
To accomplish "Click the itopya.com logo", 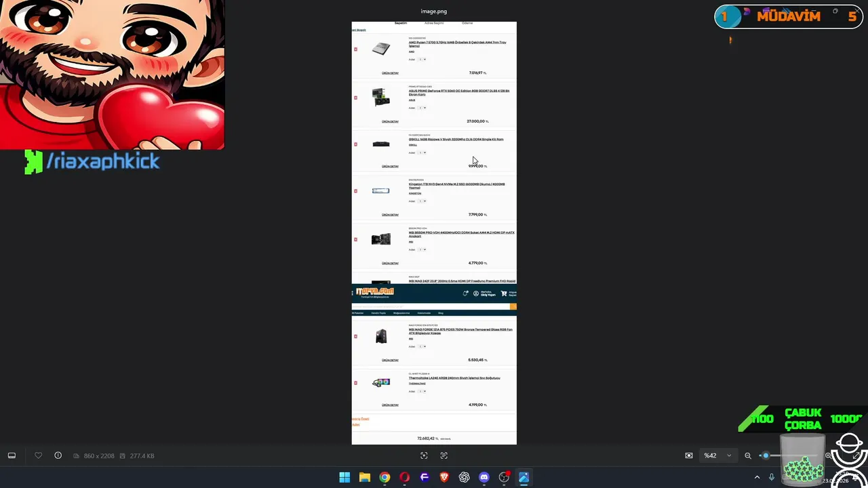I will click(376, 292).
